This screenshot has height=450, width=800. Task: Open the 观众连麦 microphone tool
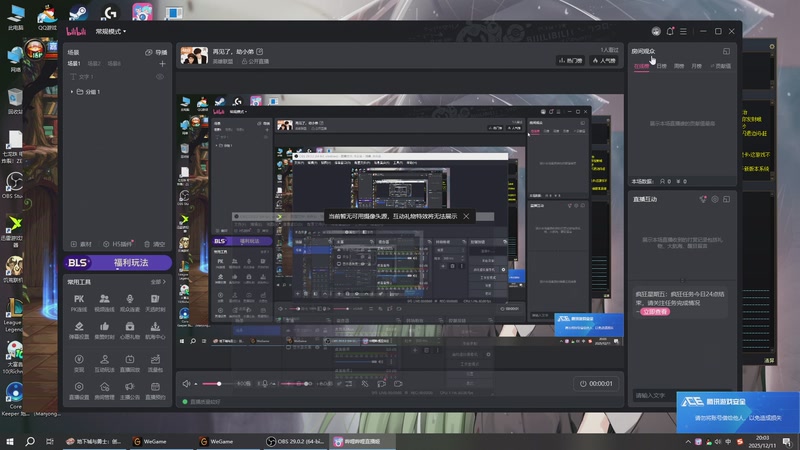click(x=130, y=303)
